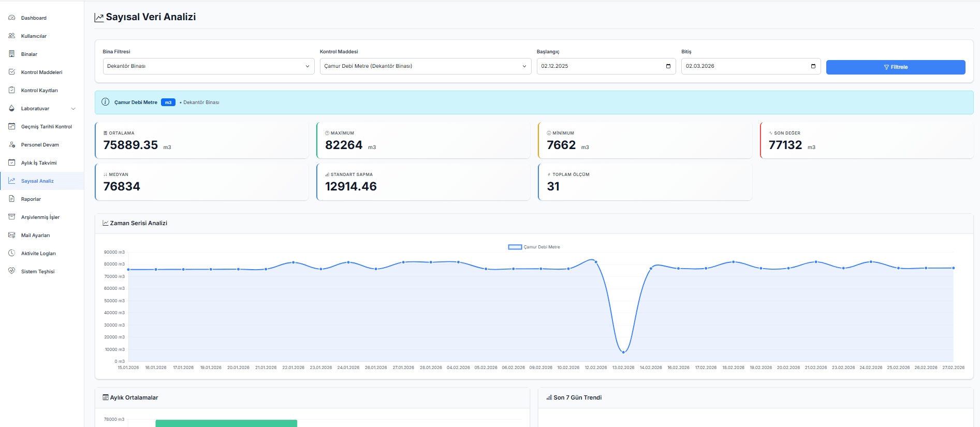
Task: Click the 27.02.2026 last data point
Action: pyautogui.click(x=953, y=268)
